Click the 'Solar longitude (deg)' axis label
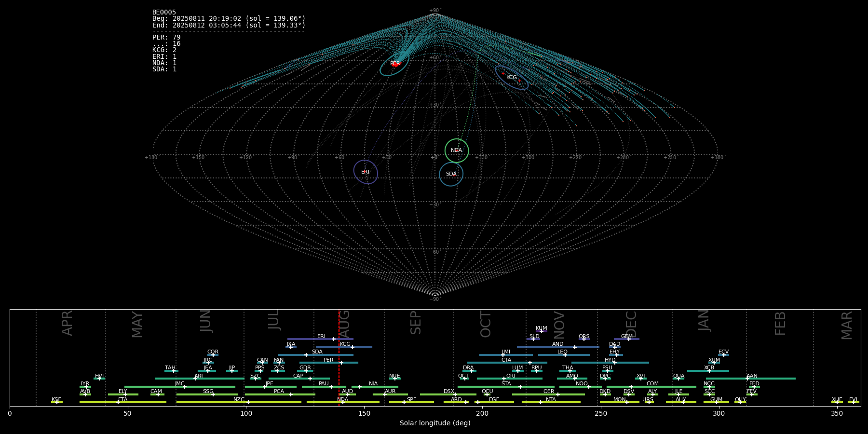Viewport: 868px width, 434px height. click(x=435, y=423)
